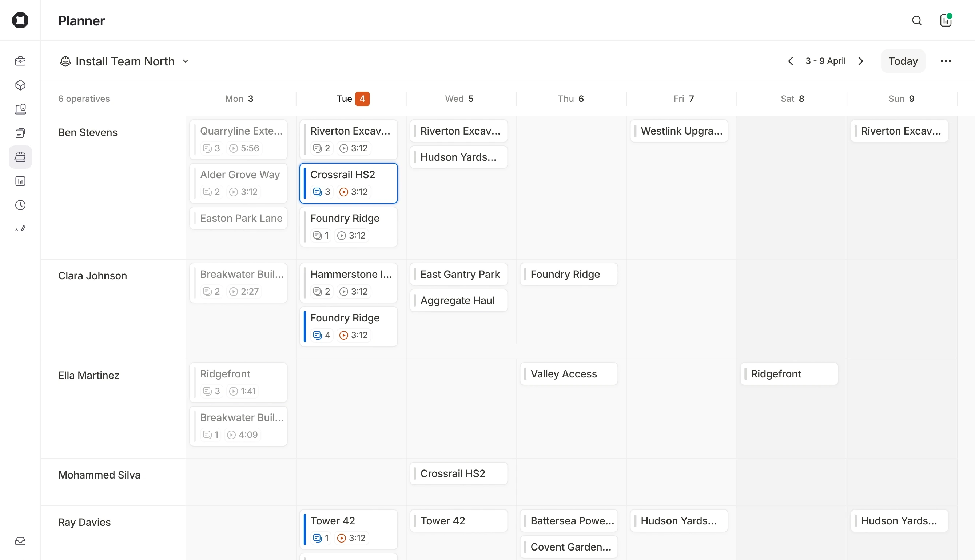Click the activity chart icon with green dot
Image resolution: width=975 pixels, height=560 pixels.
946,20
